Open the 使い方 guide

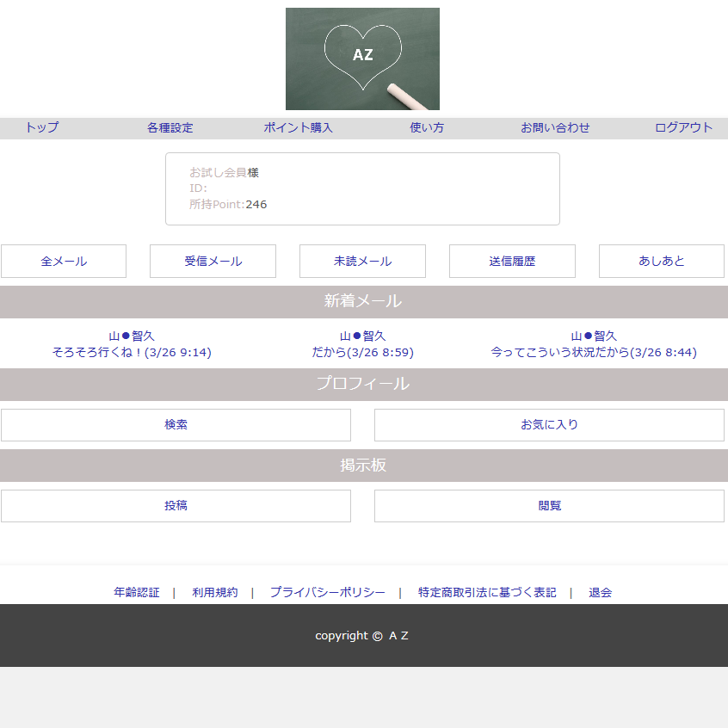(x=426, y=127)
